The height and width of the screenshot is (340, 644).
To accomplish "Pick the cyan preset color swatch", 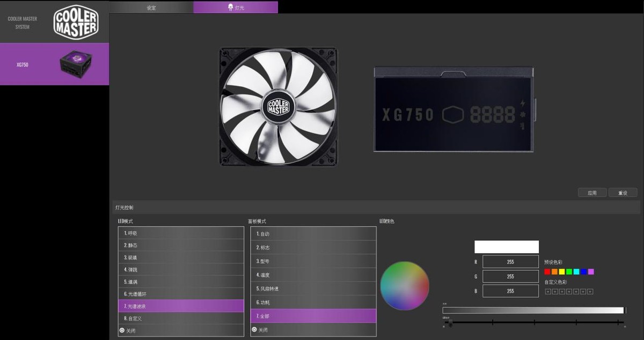I will click(576, 272).
